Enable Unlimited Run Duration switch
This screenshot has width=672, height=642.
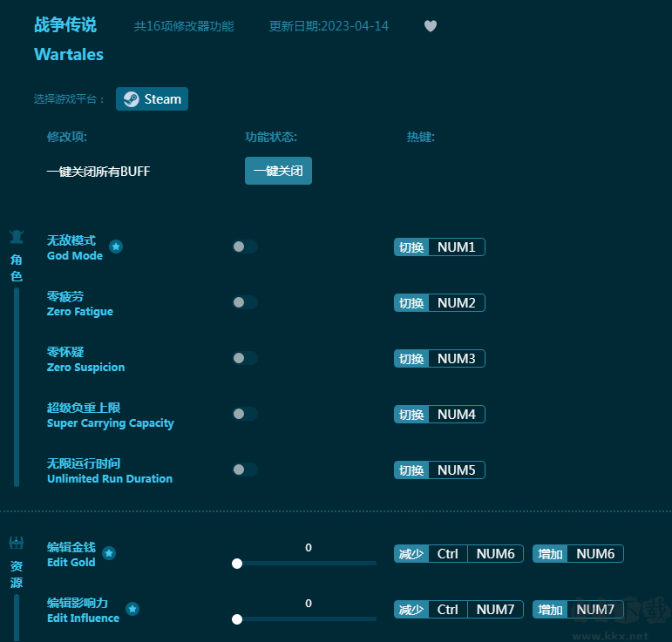[x=245, y=470]
